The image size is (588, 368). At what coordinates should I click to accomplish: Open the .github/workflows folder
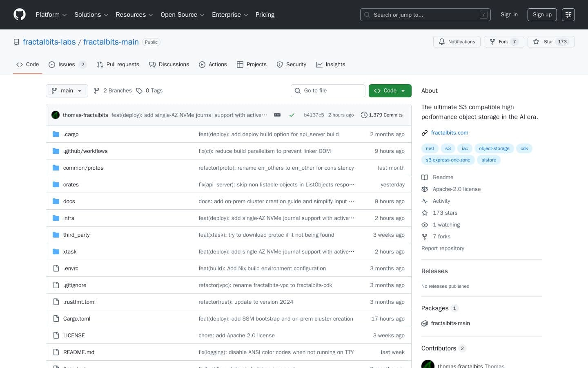click(x=85, y=151)
